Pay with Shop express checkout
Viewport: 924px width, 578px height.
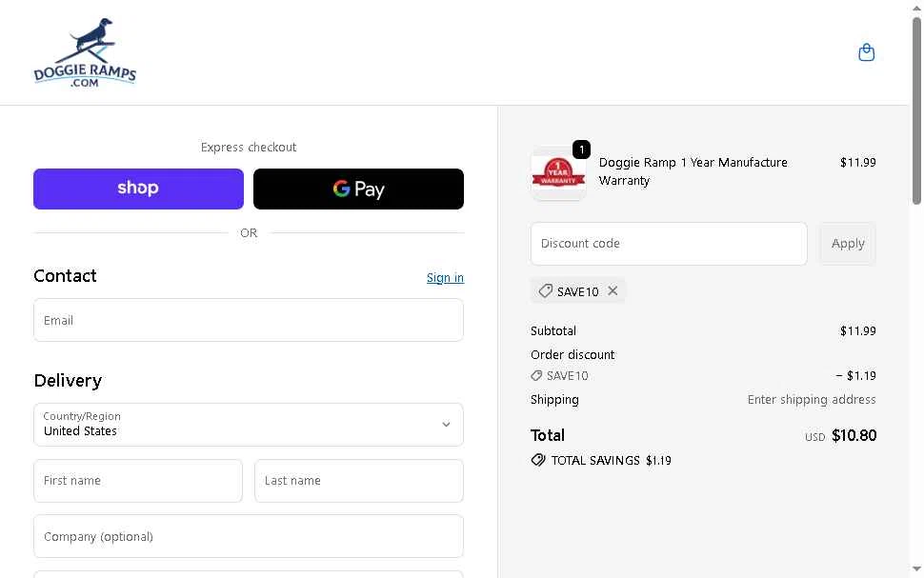pos(138,189)
